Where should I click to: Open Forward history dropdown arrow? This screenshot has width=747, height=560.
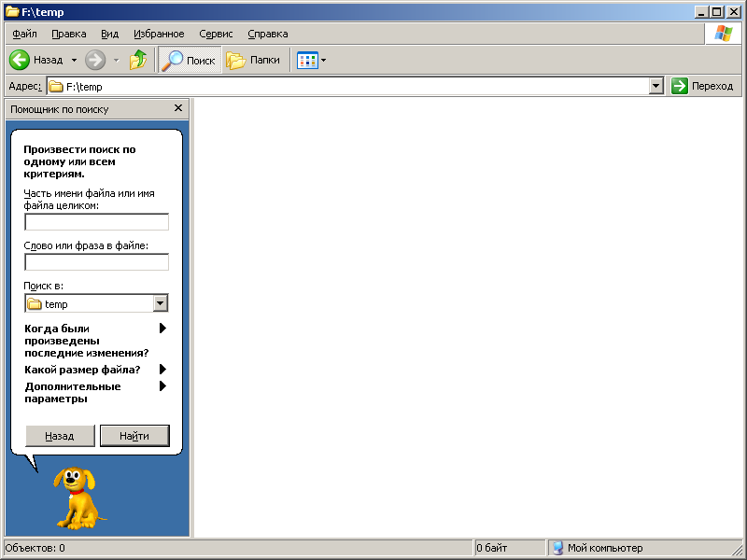[116, 60]
